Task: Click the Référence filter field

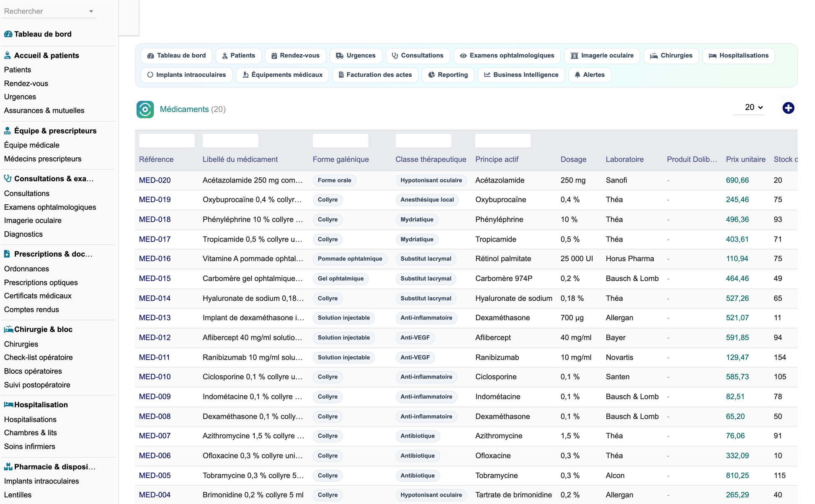Action: 167,141
